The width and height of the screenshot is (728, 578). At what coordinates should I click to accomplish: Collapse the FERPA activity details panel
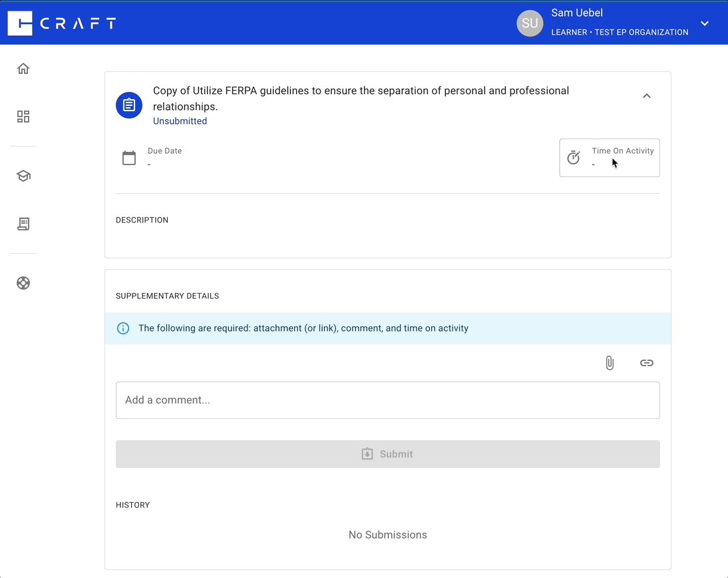646,96
